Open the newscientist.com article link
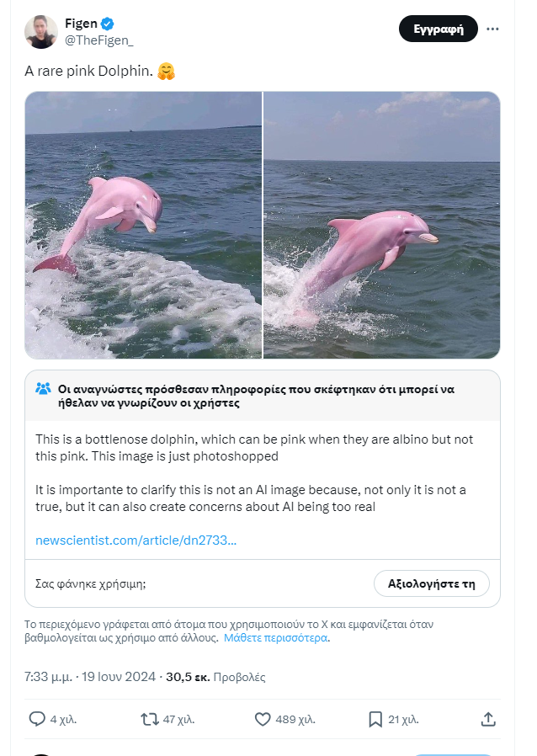Screen dimensions: 537x756 click(x=136, y=540)
